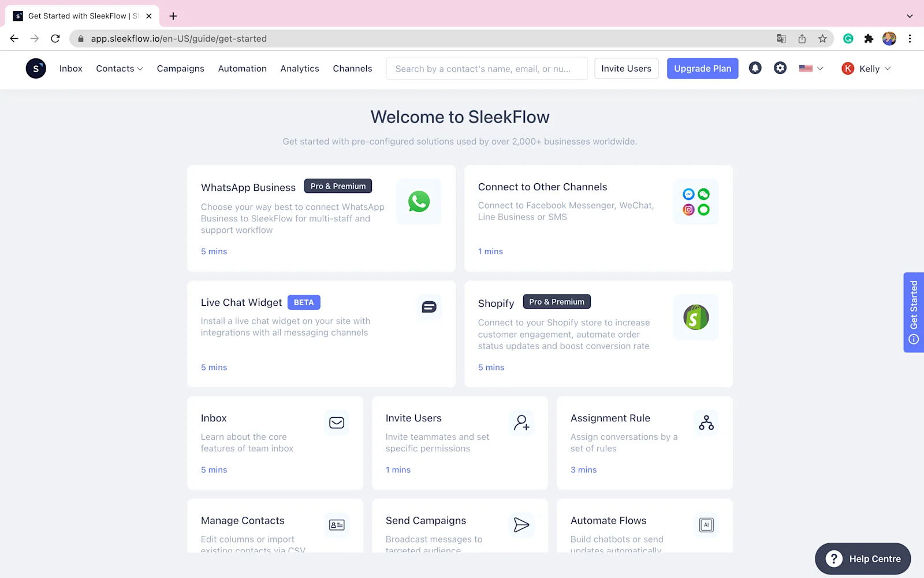This screenshot has width=924, height=578.
Task: Open the notification bell
Action: [x=755, y=68]
